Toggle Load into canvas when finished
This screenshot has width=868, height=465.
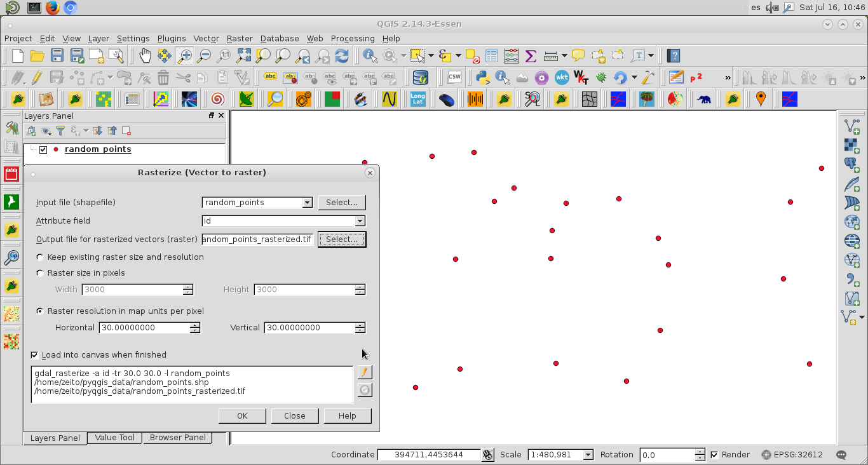(x=34, y=355)
